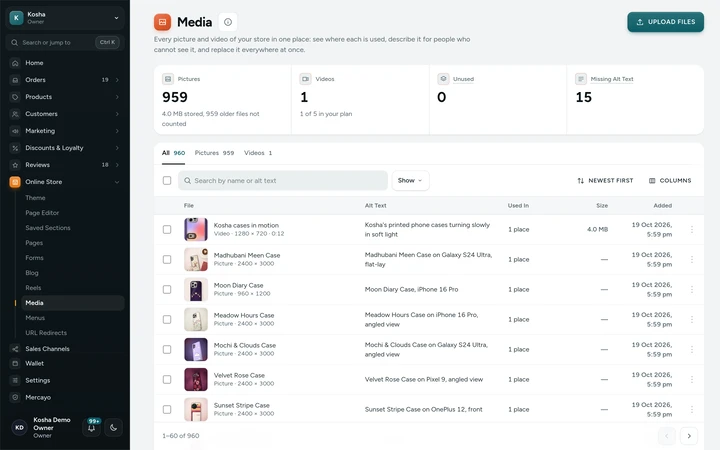Open the Show filter dropdown

(410, 180)
